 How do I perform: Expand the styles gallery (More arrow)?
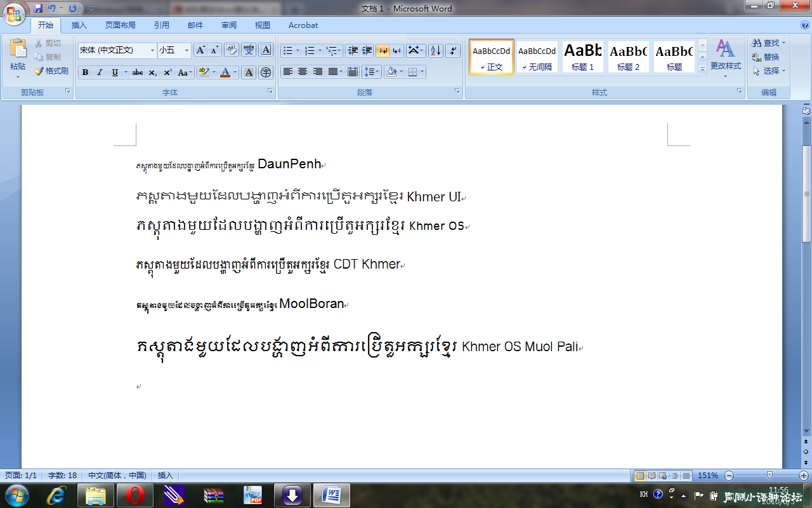pyautogui.click(x=702, y=69)
